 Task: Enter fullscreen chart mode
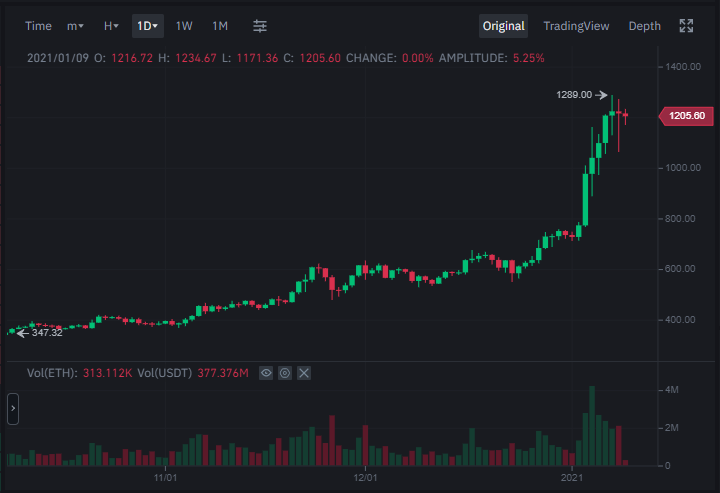pos(686,26)
